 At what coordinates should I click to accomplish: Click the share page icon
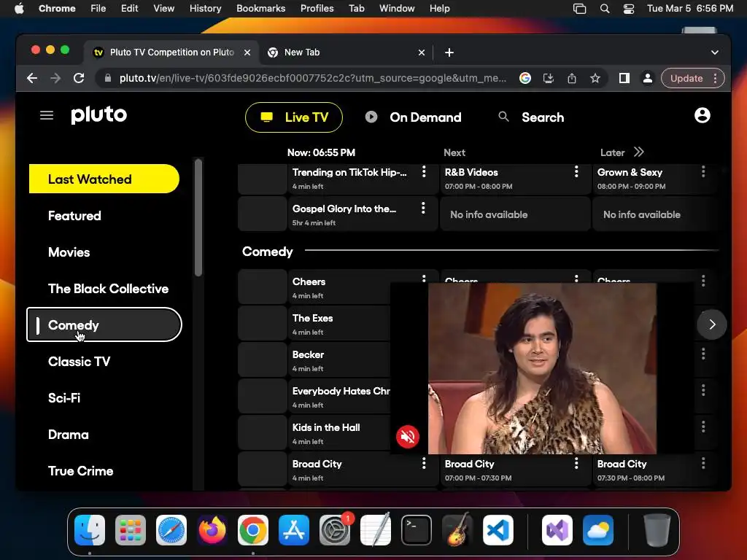click(572, 78)
